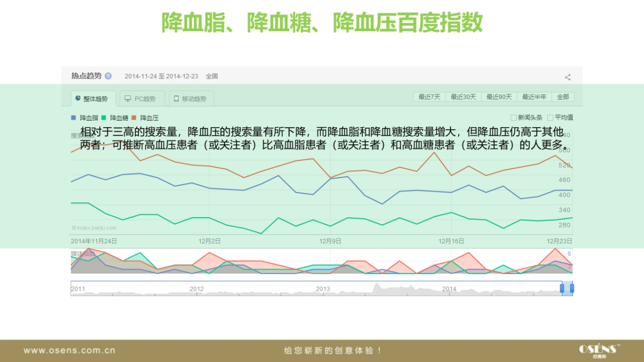Click the blue 降血脂 legend square

[x=74, y=117]
